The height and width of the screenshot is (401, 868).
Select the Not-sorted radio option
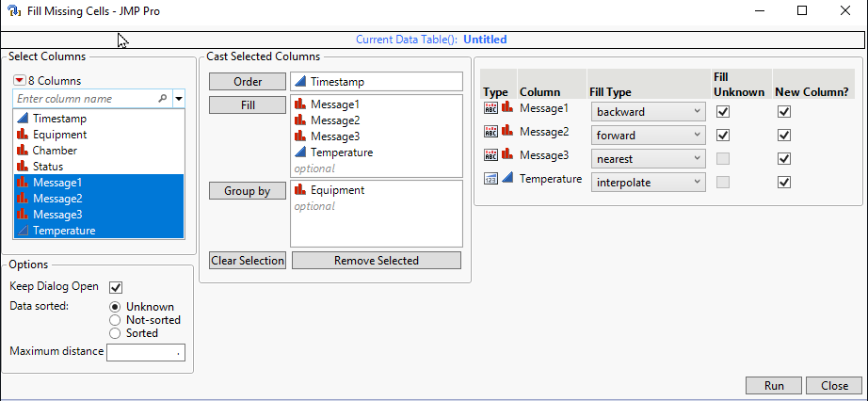pos(115,320)
